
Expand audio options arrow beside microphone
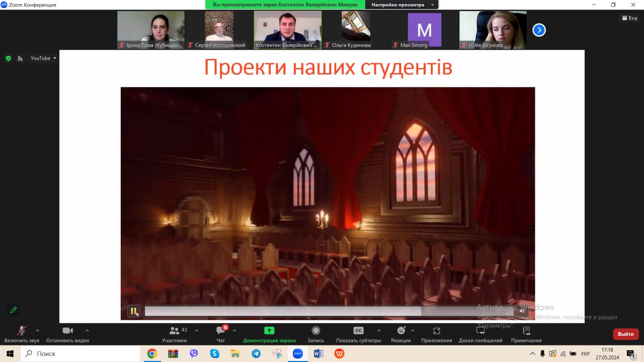point(37,330)
